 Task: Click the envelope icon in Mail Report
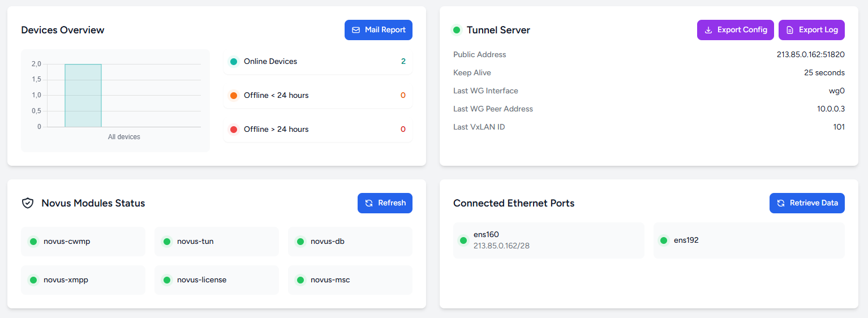coord(356,30)
